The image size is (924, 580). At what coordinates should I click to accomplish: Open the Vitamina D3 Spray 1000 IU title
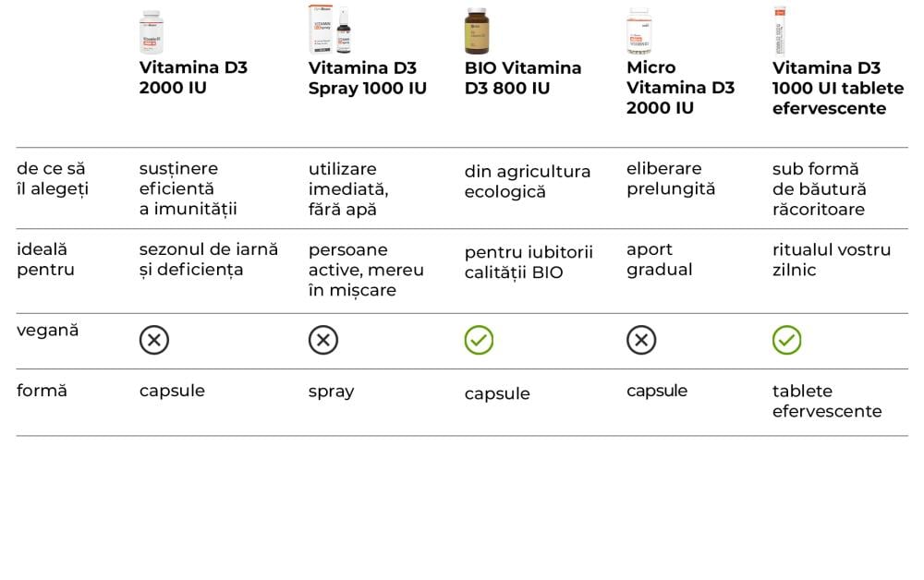point(367,78)
